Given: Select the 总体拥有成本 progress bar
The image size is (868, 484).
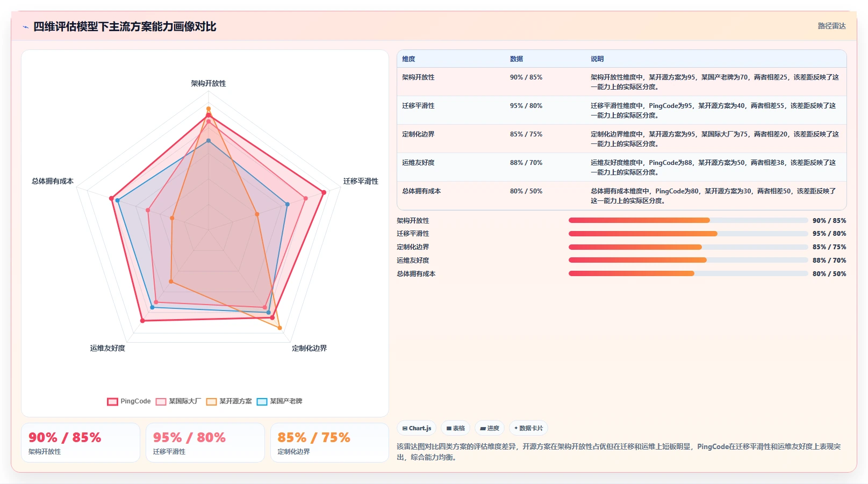Looking at the screenshot, I should (688, 273).
